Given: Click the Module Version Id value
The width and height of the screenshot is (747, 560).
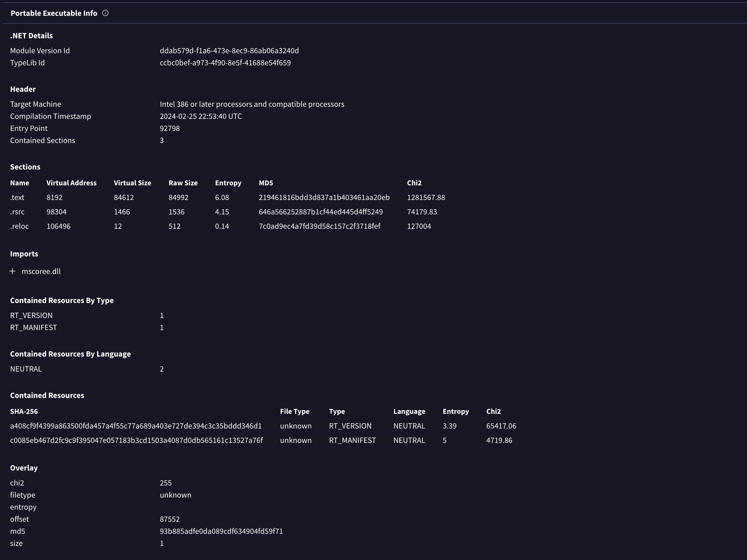Looking at the screenshot, I should click(229, 51).
